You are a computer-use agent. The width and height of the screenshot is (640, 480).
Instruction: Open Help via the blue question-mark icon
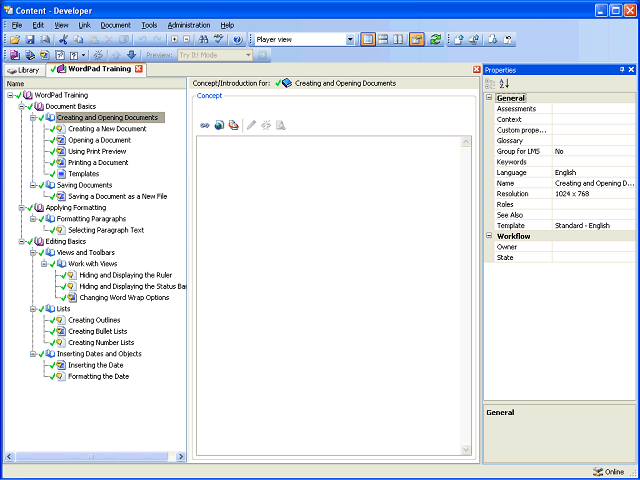(238, 40)
